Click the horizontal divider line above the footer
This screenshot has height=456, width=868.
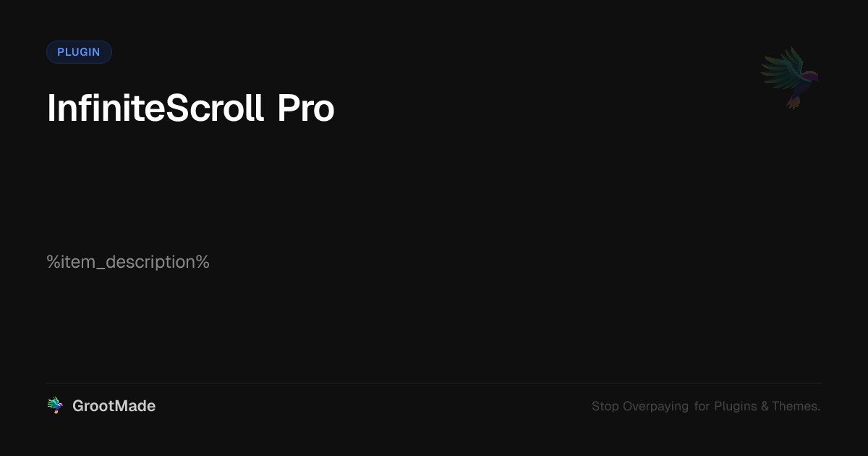point(434,383)
